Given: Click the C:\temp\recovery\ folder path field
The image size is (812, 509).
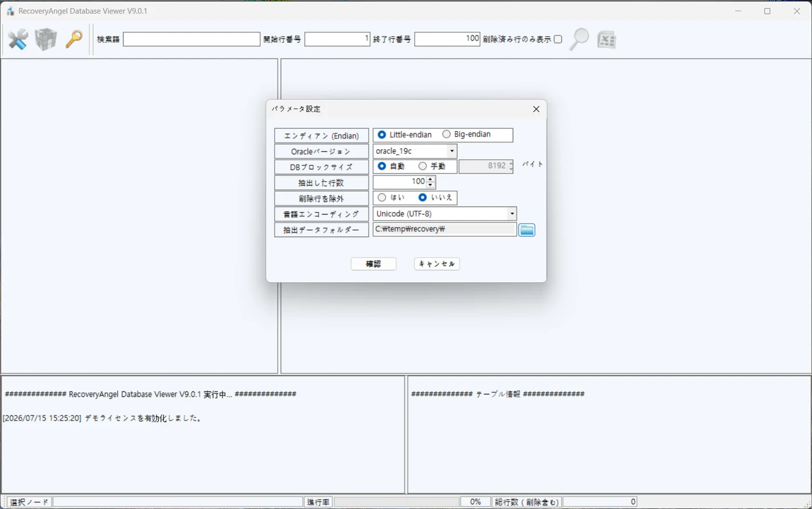Looking at the screenshot, I should pyautogui.click(x=444, y=229).
